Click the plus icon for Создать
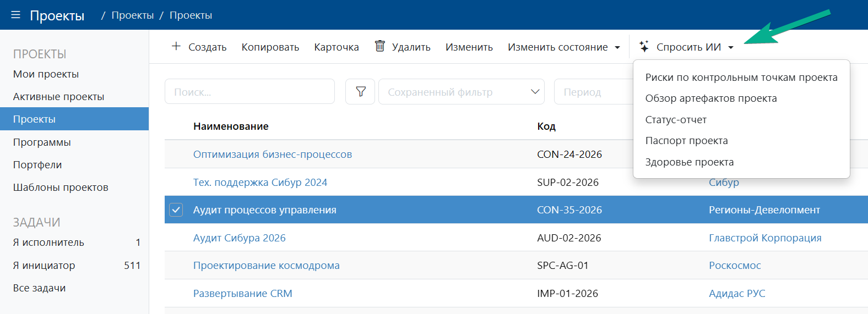Viewport: 868px width, 314px height. coord(176,46)
